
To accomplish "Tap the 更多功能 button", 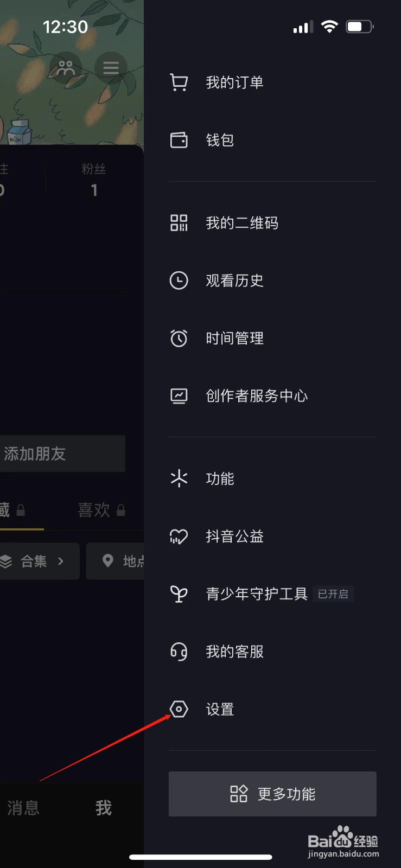I will [272, 793].
